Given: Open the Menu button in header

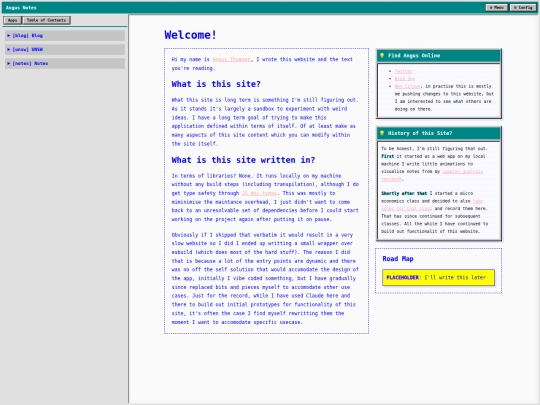Looking at the screenshot, I should click(x=496, y=8).
